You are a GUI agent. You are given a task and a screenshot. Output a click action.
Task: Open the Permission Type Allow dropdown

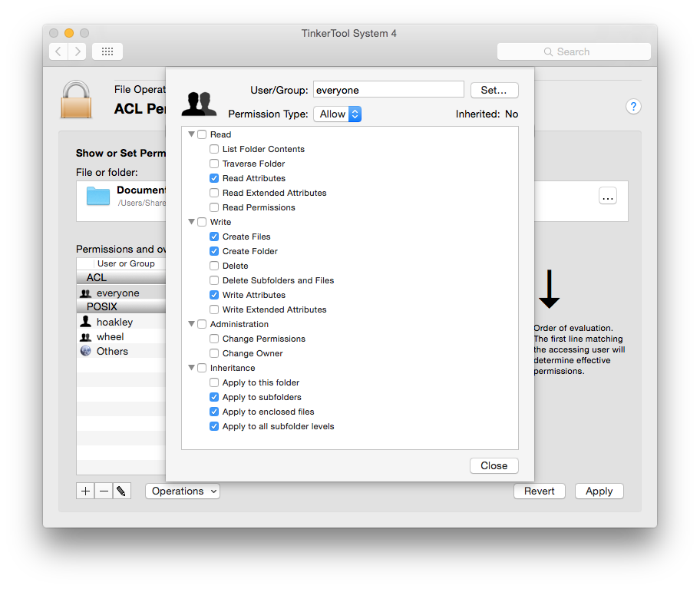[337, 114]
